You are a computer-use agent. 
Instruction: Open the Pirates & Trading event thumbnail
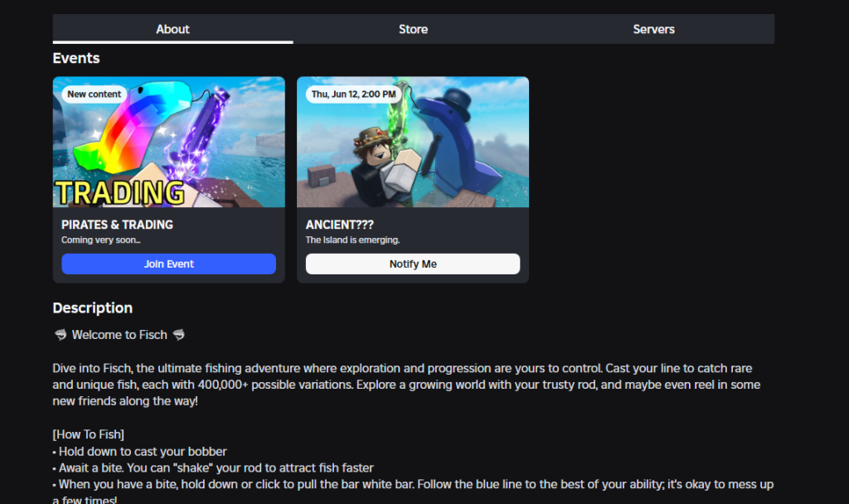coord(169,142)
